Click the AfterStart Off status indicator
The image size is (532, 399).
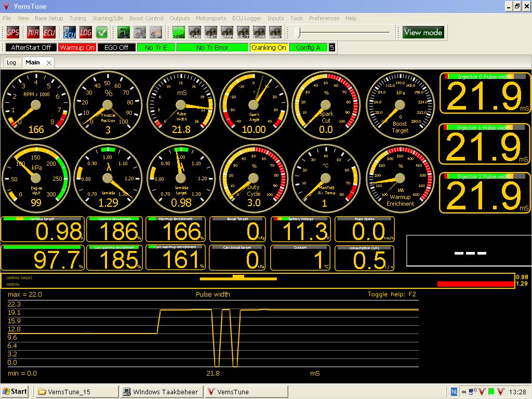tap(31, 47)
